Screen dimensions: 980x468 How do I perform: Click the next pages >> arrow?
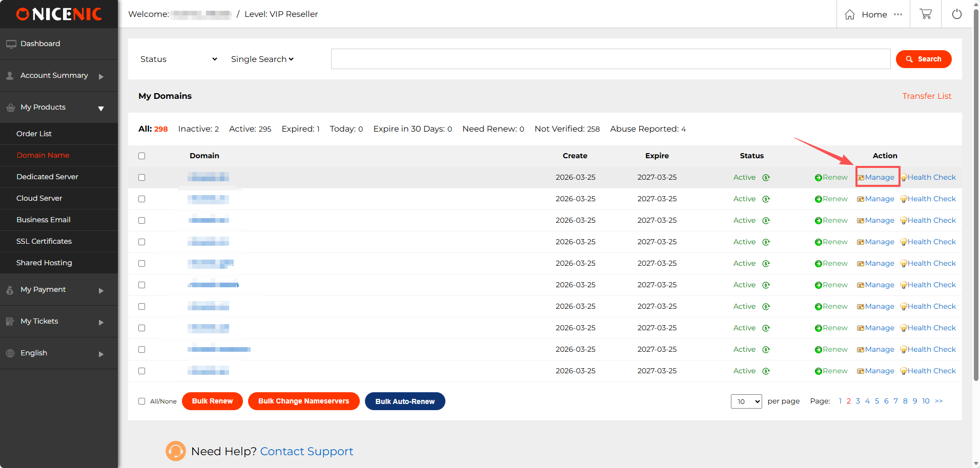click(938, 401)
